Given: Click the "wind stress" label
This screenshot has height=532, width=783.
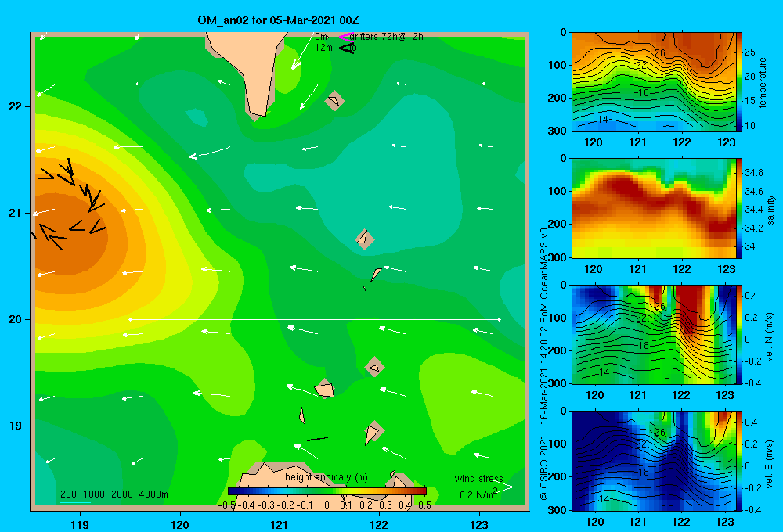Looking at the screenshot, I should pos(479,478).
